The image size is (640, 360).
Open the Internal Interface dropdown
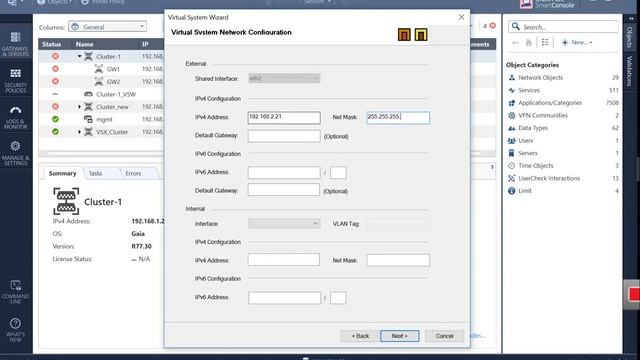tap(284, 224)
